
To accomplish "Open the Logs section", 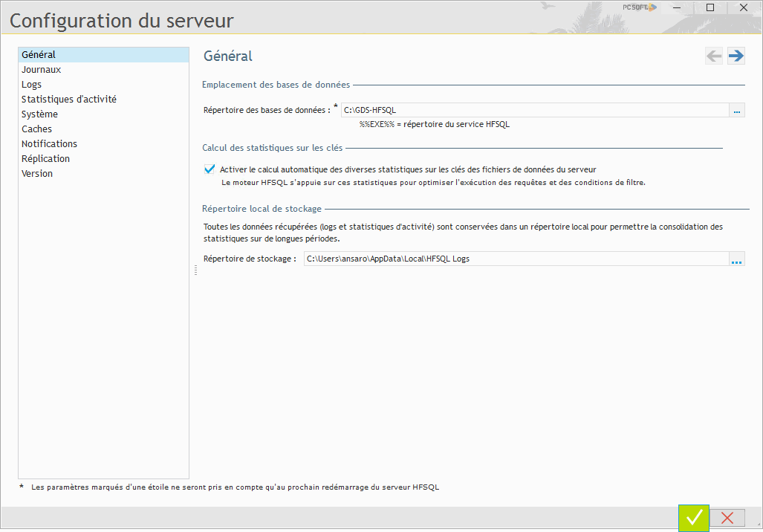I will click(x=32, y=85).
